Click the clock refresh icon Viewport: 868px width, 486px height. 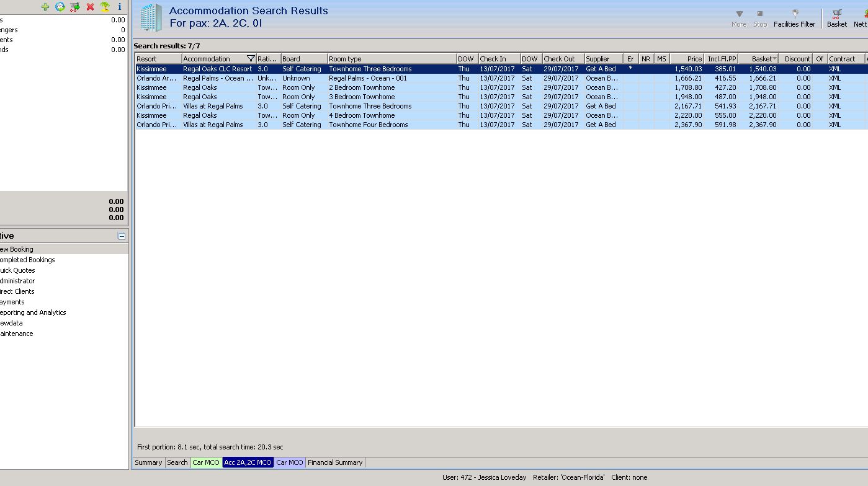point(60,7)
